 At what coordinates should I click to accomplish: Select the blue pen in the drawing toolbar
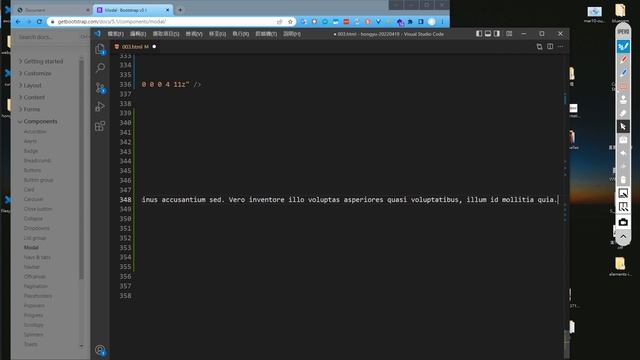(x=623, y=73)
